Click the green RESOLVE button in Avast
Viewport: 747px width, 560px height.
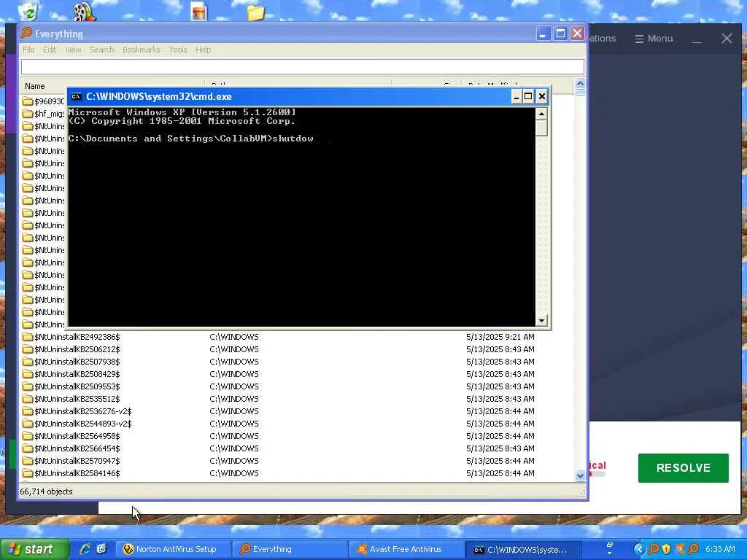click(x=683, y=468)
